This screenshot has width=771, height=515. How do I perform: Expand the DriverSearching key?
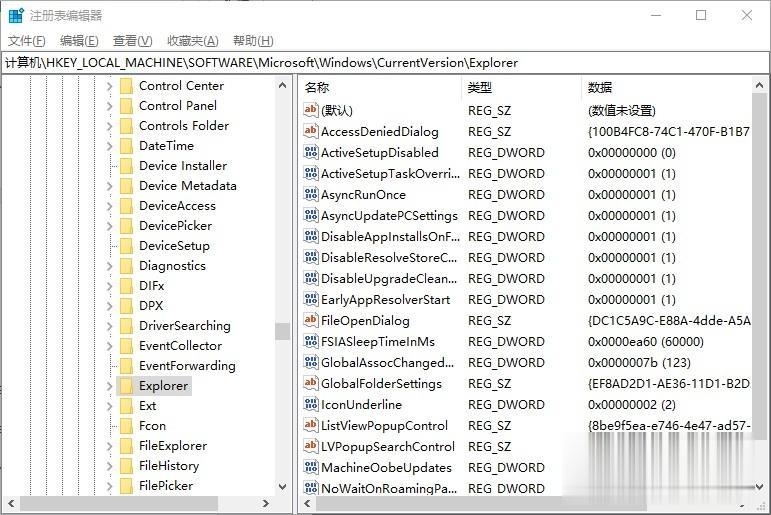coord(109,326)
